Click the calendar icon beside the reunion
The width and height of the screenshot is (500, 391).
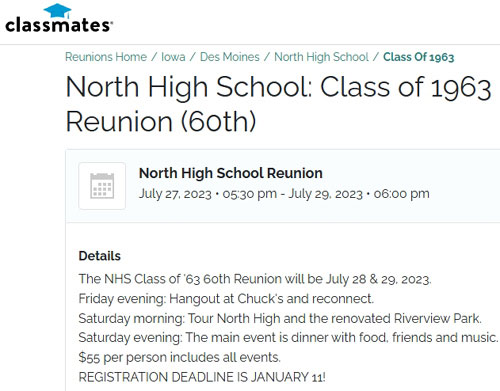pyautogui.click(x=102, y=186)
